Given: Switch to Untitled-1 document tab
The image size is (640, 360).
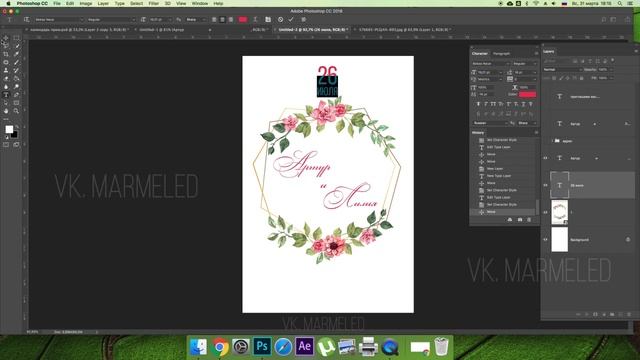Looking at the screenshot, I should pos(161,30).
